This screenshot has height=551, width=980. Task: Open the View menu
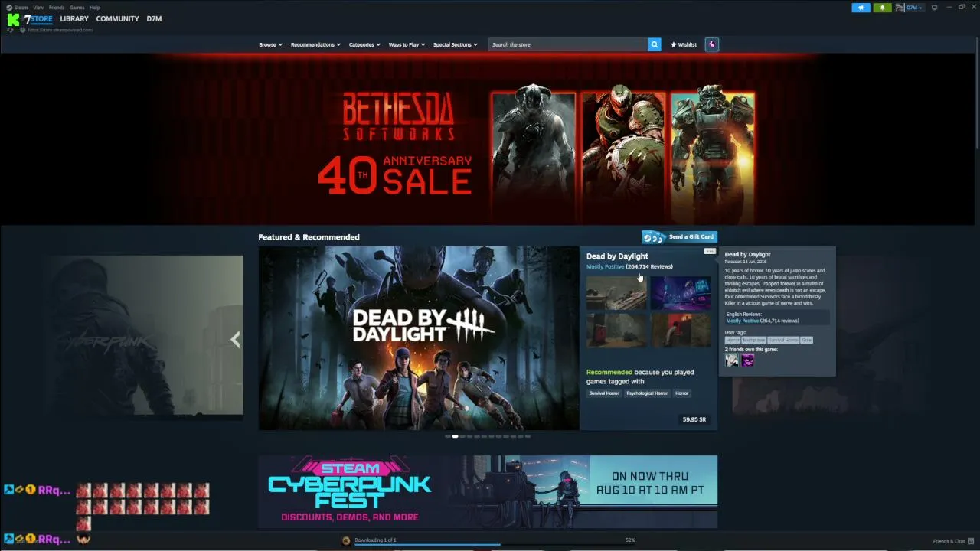(38, 8)
